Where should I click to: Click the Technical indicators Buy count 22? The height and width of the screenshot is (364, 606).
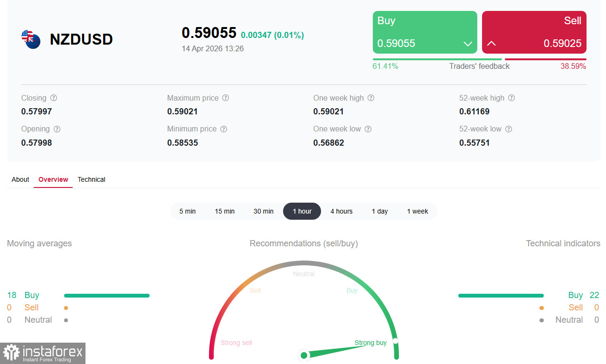point(594,295)
